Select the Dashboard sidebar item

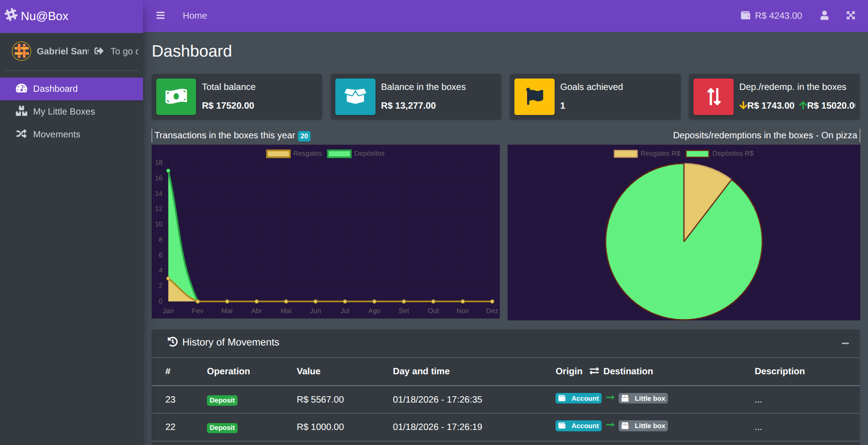[55, 89]
